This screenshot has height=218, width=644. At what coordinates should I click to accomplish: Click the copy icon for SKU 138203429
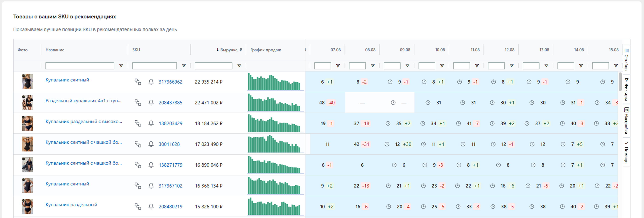coord(138,123)
